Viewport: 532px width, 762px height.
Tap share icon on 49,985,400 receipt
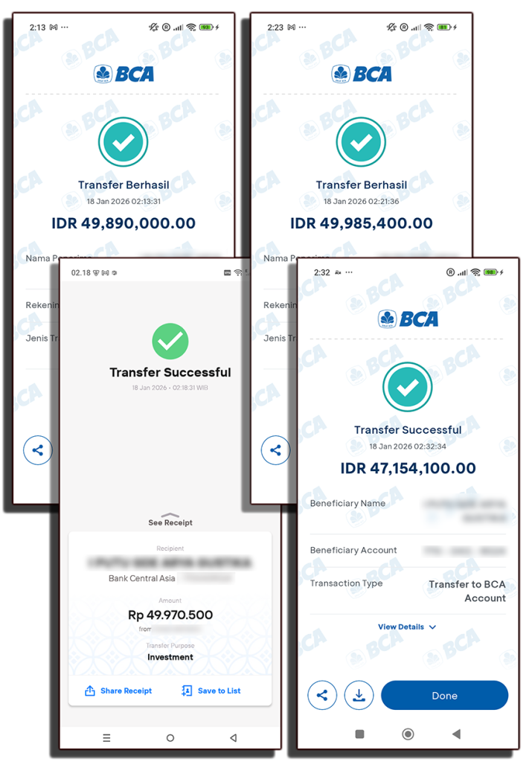[x=275, y=450]
